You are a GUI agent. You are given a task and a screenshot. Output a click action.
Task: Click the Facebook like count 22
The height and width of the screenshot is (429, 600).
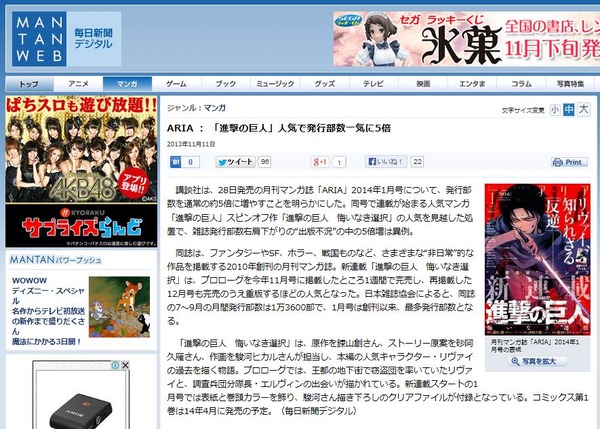[417, 161]
